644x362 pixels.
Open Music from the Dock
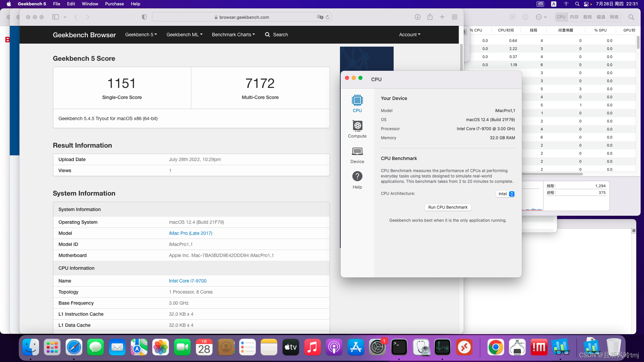(x=312, y=347)
